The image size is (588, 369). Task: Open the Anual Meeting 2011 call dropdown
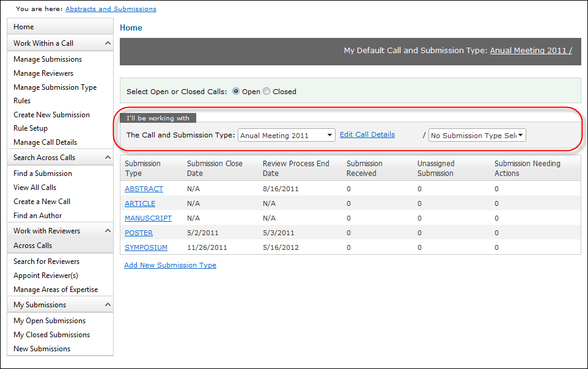click(x=286, y=136)
